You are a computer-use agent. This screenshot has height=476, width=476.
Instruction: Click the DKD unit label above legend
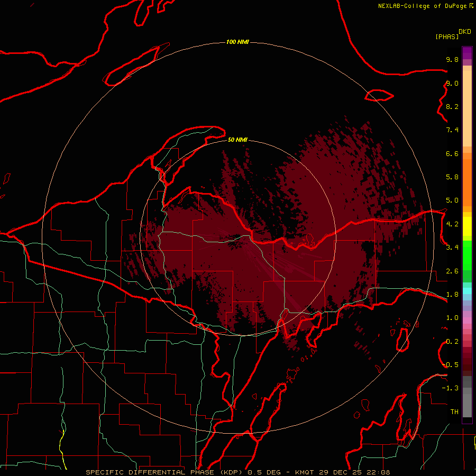(x=465, y=32)
